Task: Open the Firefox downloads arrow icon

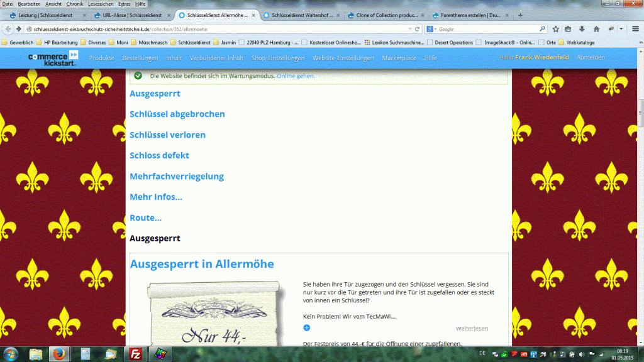Action: (x=582, y=29)
